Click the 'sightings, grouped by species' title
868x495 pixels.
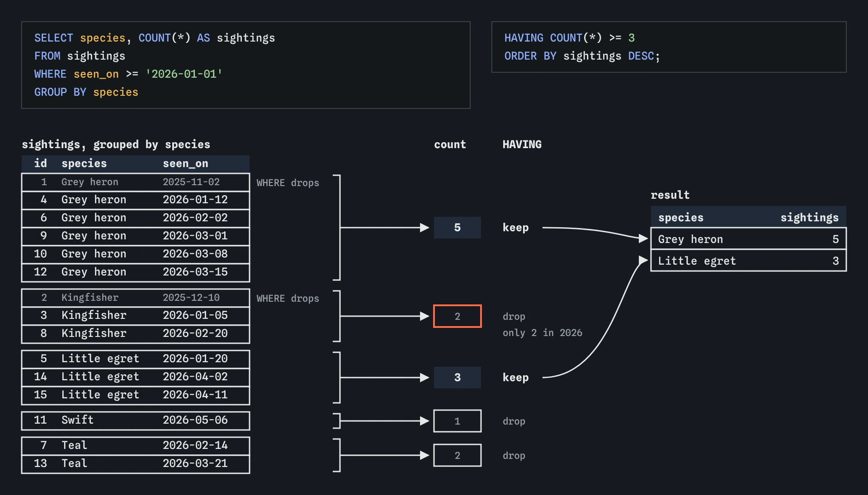coord(116,145)
